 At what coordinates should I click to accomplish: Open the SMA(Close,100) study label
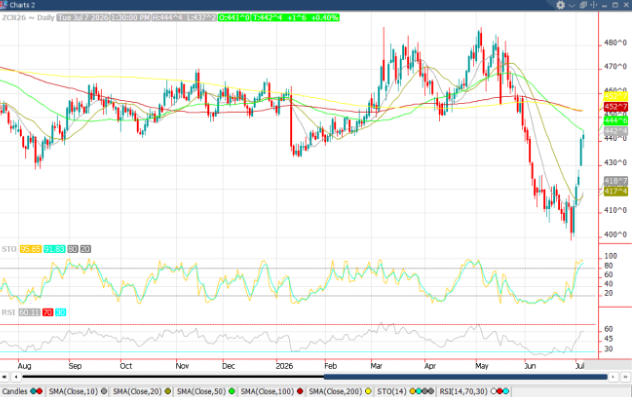(268, 391)
